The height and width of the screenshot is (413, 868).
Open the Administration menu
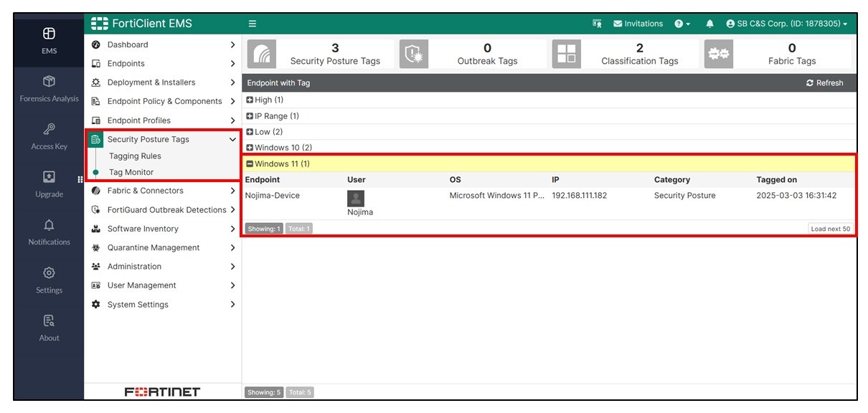(163, 266)
